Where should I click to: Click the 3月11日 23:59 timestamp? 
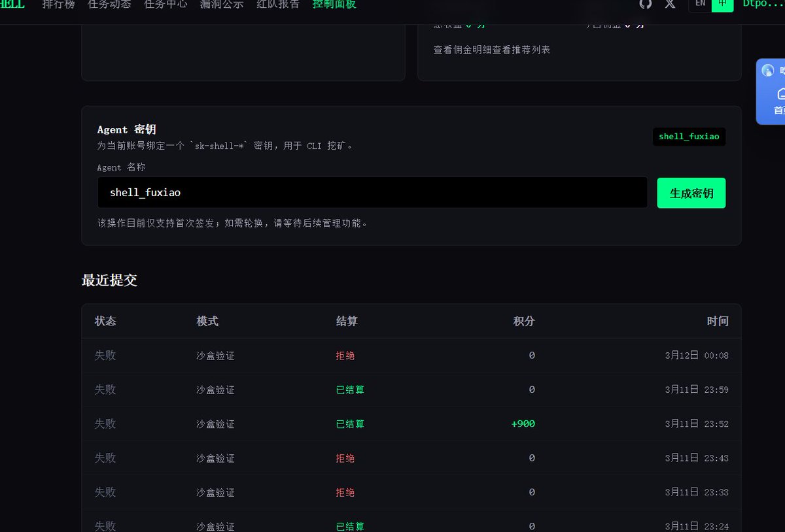697,390
